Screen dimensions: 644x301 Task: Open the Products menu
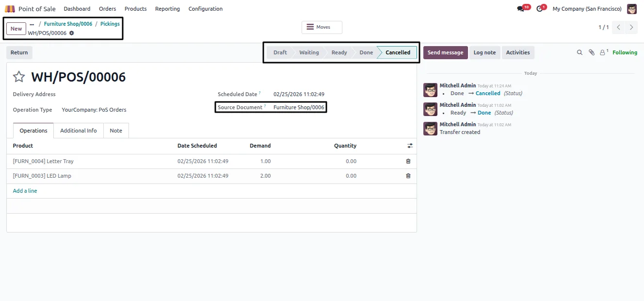click(x=135, y=9)
